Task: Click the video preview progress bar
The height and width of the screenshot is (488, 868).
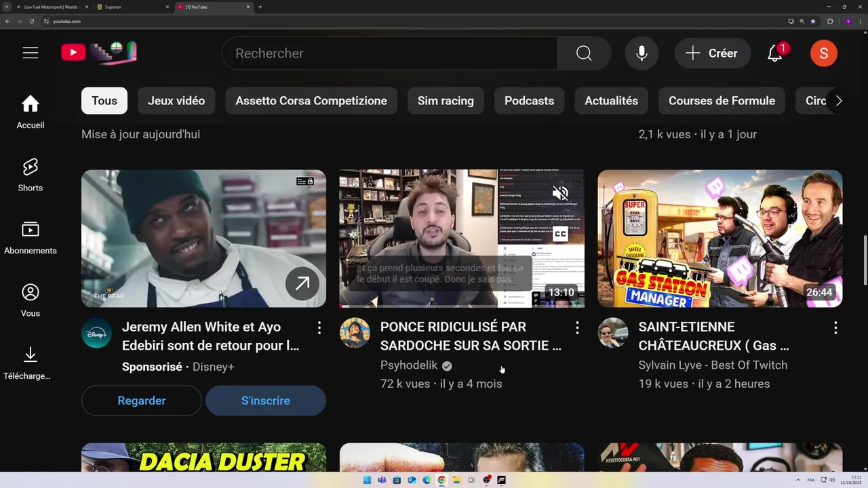Action: coord(462,306)
